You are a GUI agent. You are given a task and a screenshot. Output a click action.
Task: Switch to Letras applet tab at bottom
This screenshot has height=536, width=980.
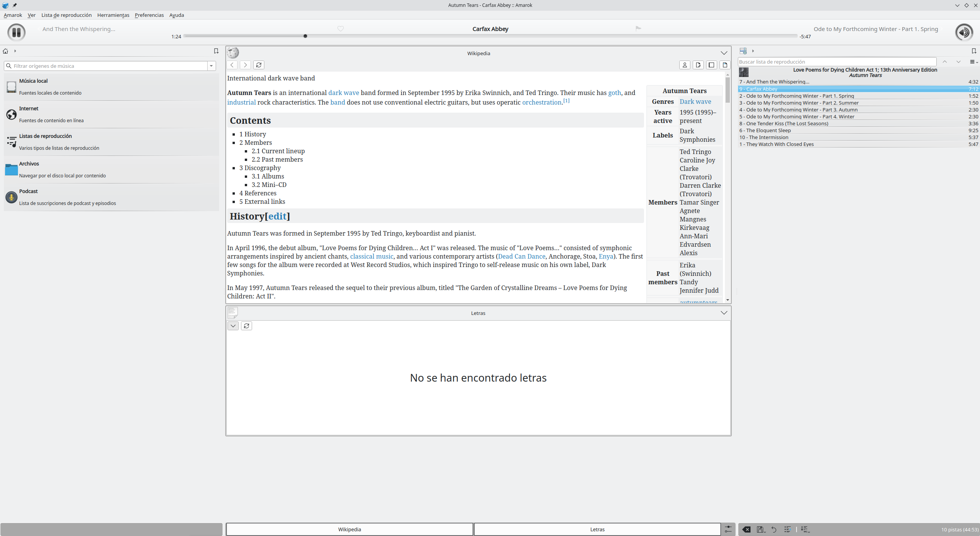click(x=597, y=529)
